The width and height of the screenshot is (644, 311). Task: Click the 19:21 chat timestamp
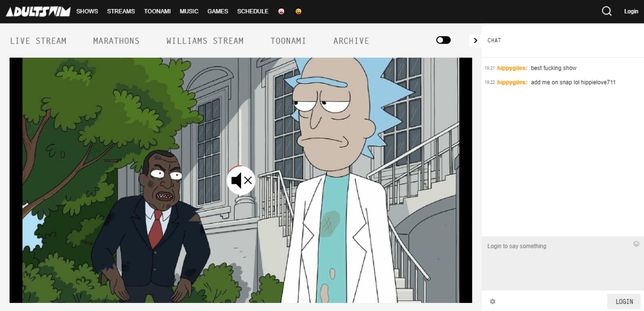[490, 68]
